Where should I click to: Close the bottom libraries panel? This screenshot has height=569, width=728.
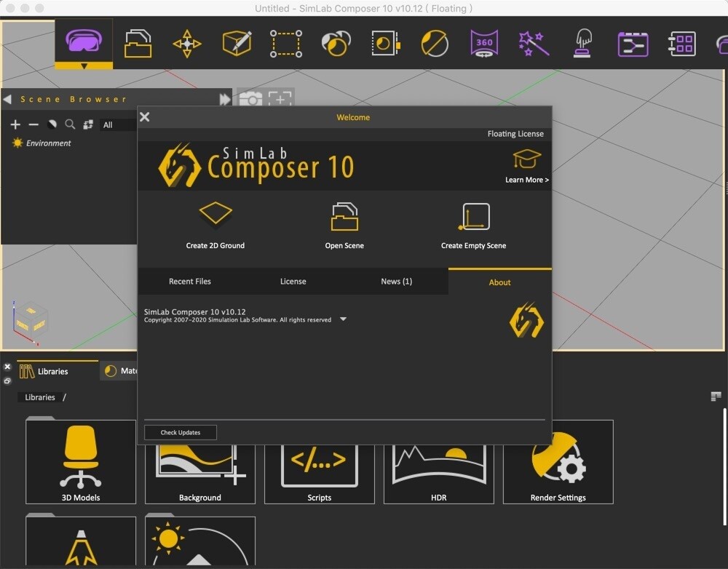tap(7, 367)
